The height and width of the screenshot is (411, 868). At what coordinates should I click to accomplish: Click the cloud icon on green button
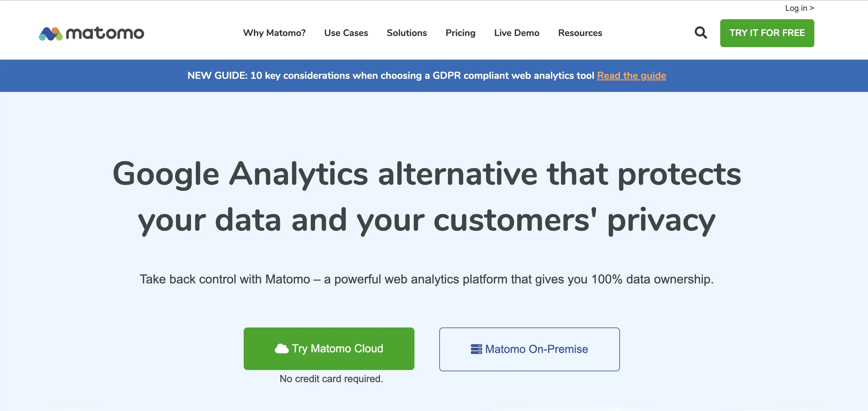click(x=281, y=349)
